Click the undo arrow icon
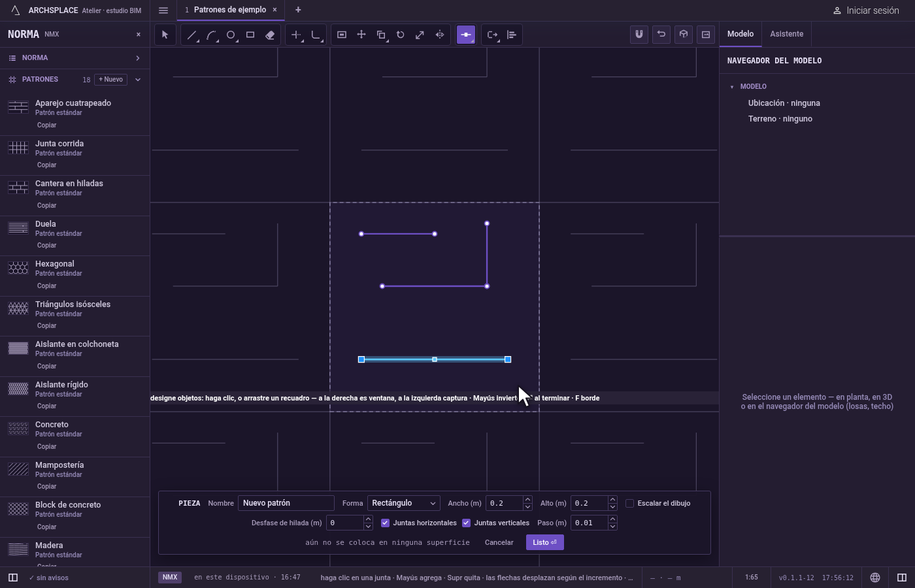 (661, 35)
